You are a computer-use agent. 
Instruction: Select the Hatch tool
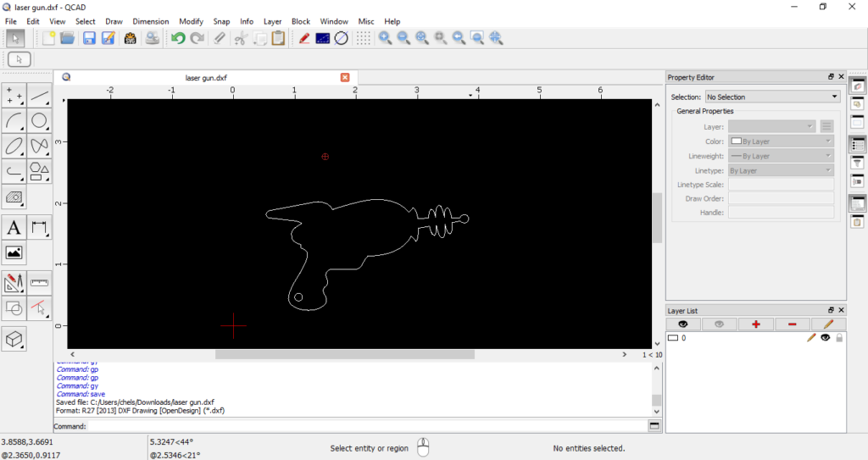coord(14,197)
